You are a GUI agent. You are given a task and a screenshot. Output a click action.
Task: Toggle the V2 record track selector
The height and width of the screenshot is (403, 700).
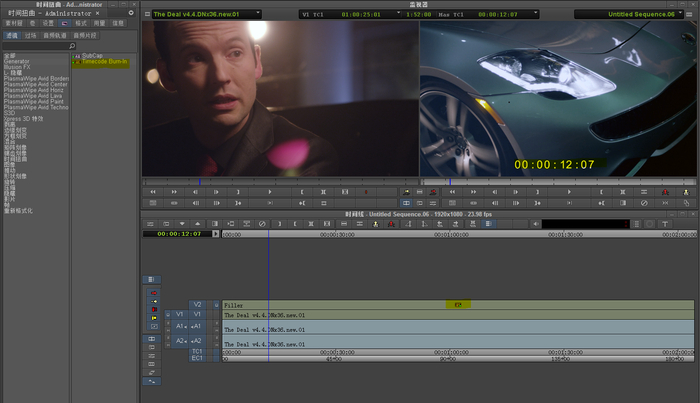(197, 304)
